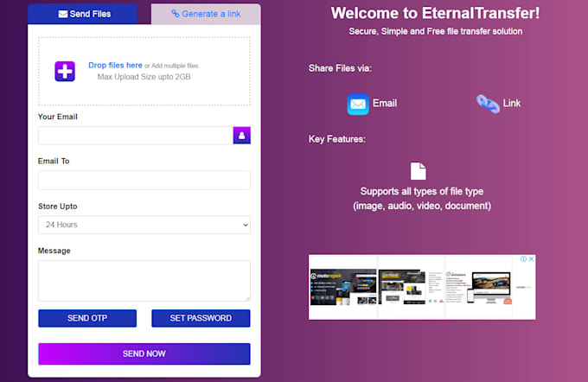The height and width of the screenshot is (382, 588).
Task: Click the white document file-type icon
Action: 419,171
